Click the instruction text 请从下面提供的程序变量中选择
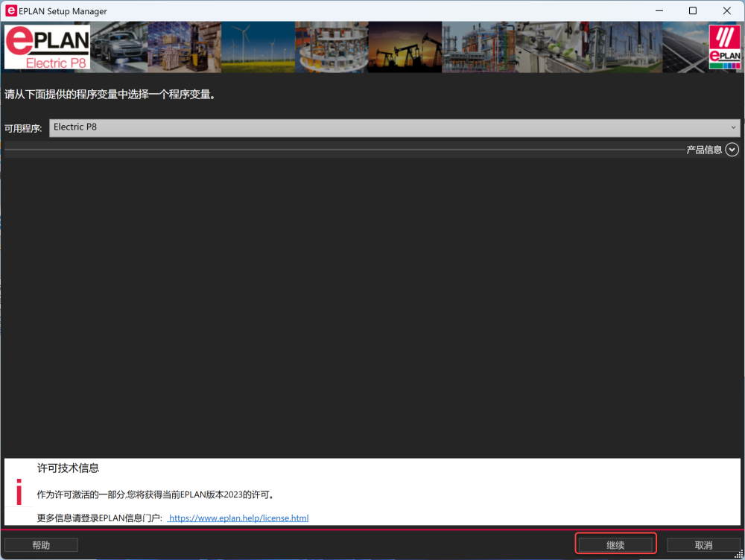 111,95
